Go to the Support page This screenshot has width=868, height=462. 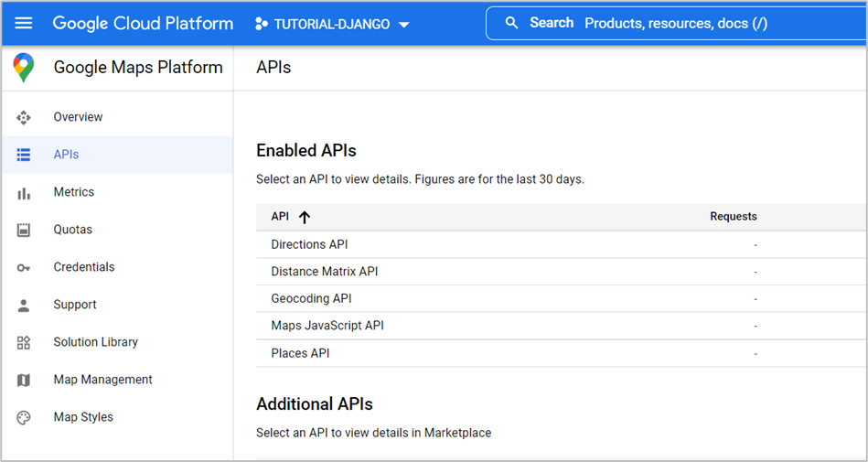point(75,305)
